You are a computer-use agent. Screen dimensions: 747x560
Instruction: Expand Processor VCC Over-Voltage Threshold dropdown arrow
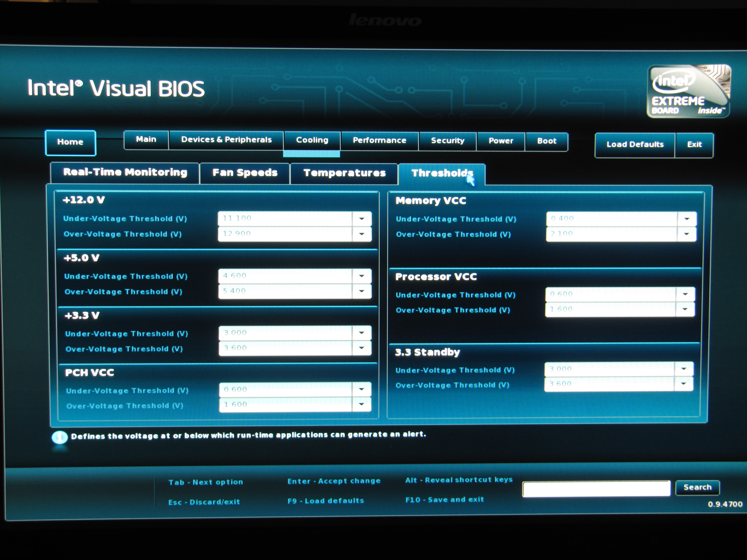point(685,309)
